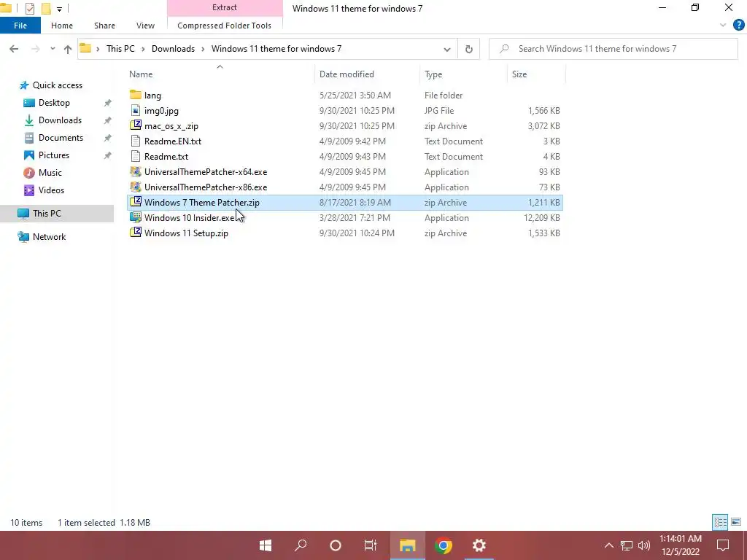The image size is (747, 560).
Task: Select the img0.jpg file
Action: tap(161, 111)
